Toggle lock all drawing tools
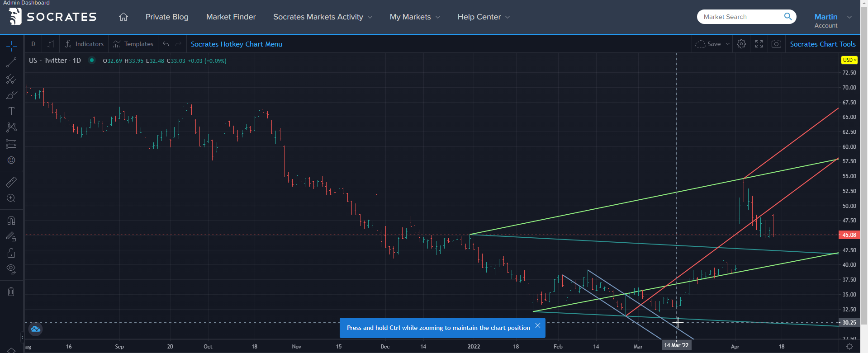868x353 pixels. point(11,253)
